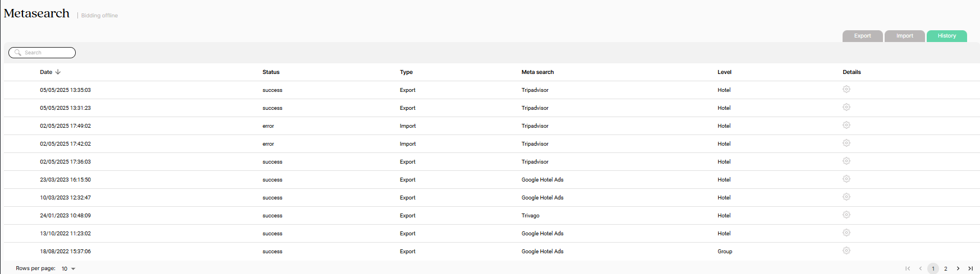
Task: Switch to the Import tab
Action: 905,36
